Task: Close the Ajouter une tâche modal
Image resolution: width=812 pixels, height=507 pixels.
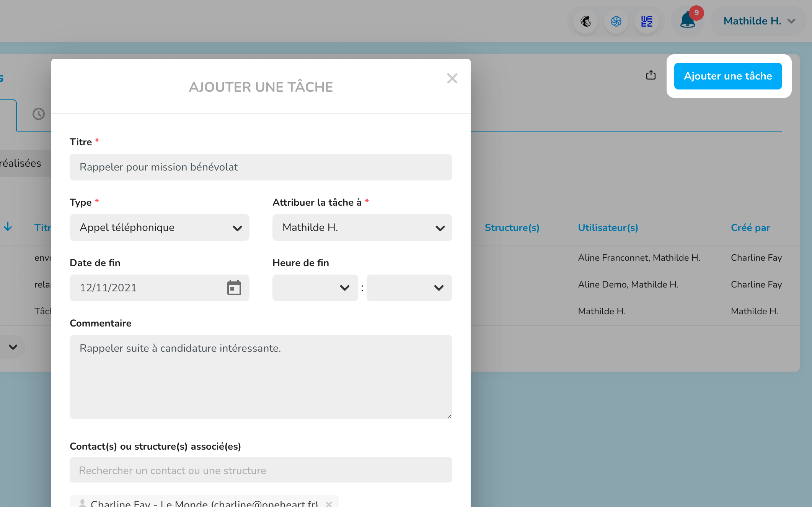Action: (x=452, y=78)
